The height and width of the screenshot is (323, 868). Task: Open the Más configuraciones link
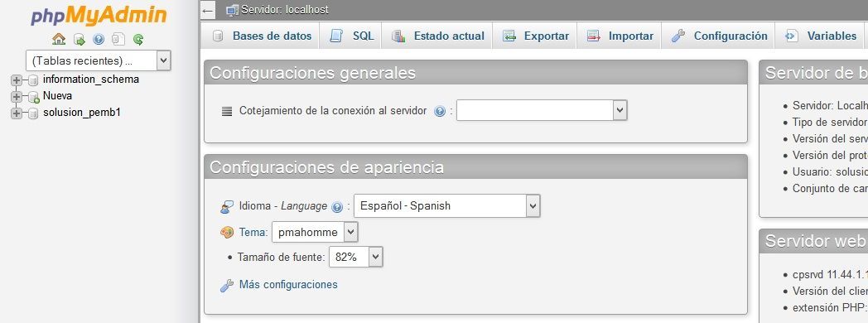point(288,284)
